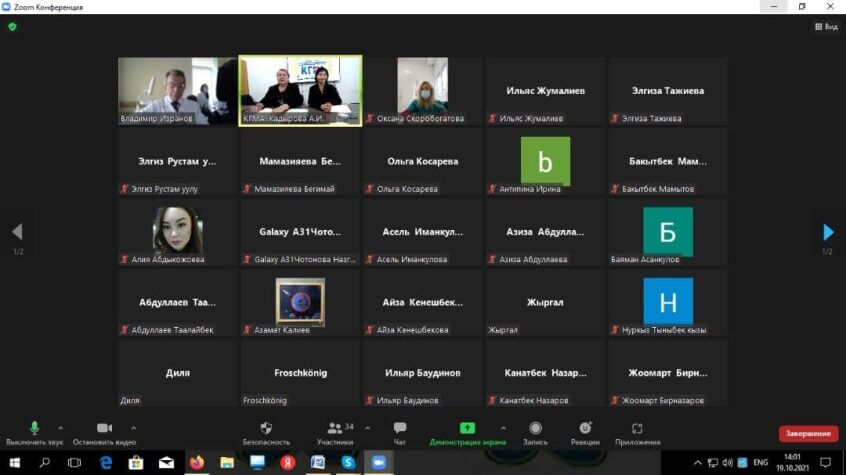Start recording the meeting
846x475 pixels.
click(x=535, y=429)
